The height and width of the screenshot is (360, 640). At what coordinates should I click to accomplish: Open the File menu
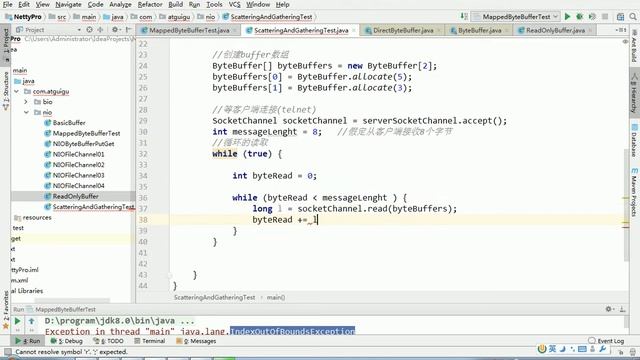(x=7, y=4)
